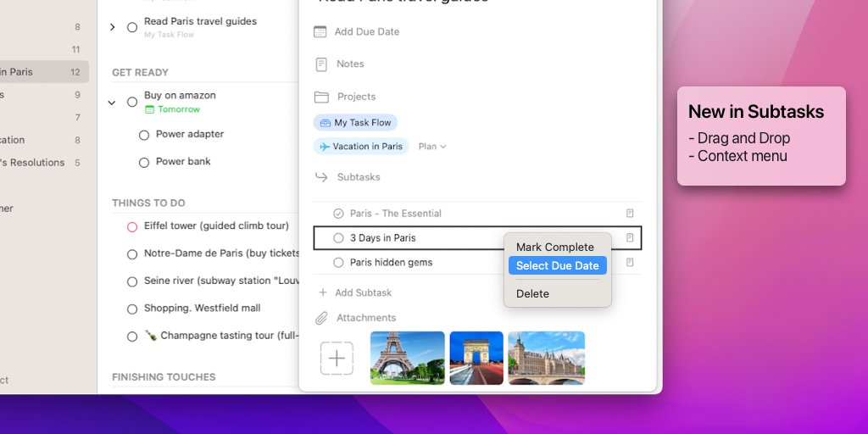The image size is (868, 434).
Task: Select sidebar project with 12 tasks
Action: coord(43,72)
